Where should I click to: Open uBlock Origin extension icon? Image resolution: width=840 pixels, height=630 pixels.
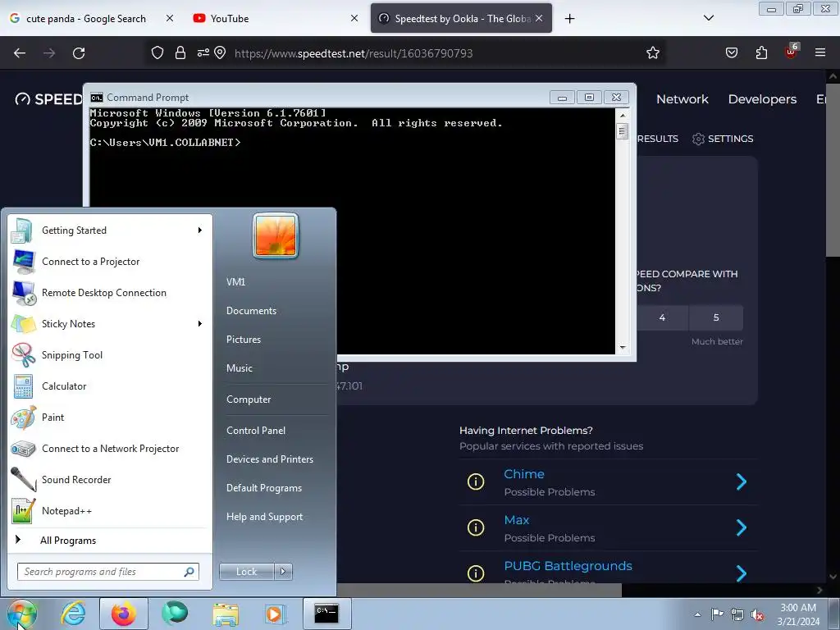pyautogui.click(x=791, y=52)
